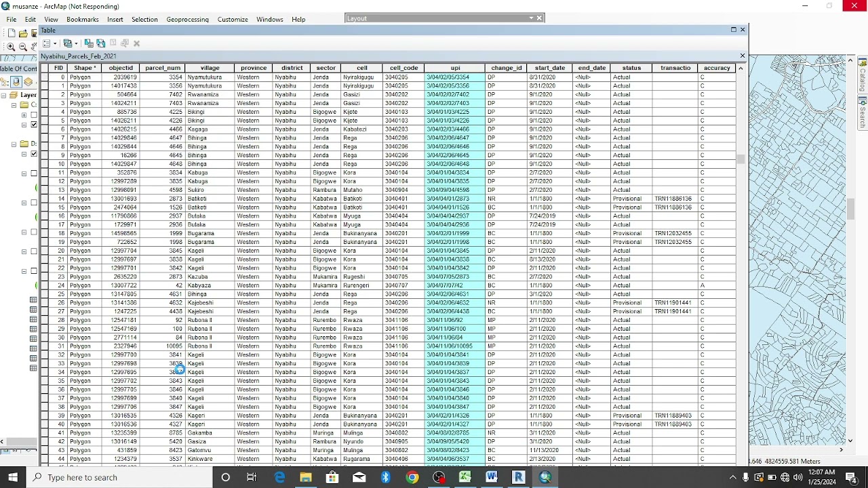Open File Explorer from the taskbar

pyautogui.click(x=306, y=477)
